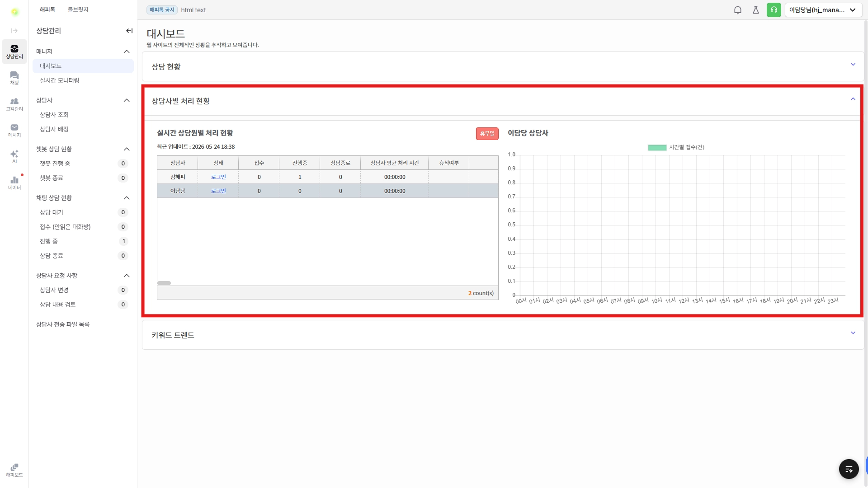Viewport: 868px width, 488px height.
Task: Open the 채팅 sidebar icon
Action: [14, 78]
